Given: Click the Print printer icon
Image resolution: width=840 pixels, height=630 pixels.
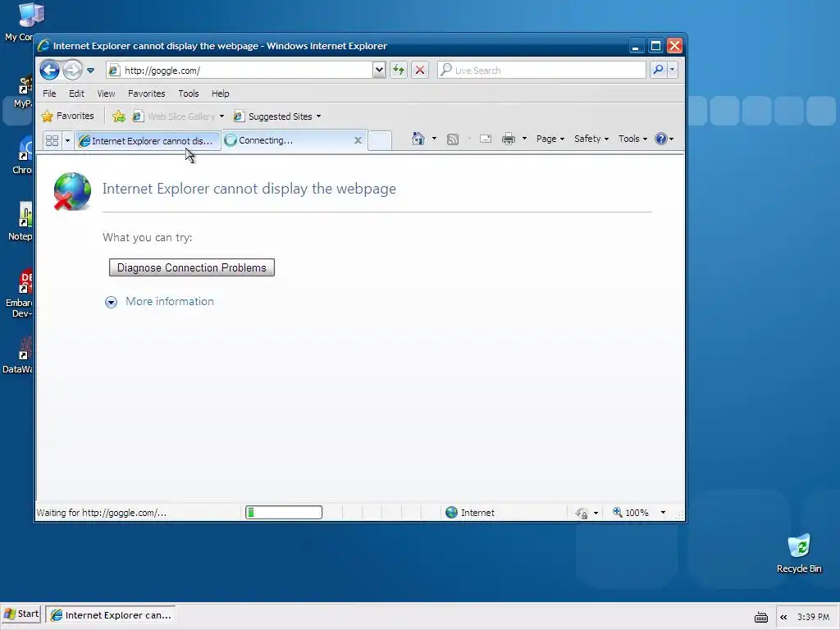Looking at the screenshot, I should click(509, 139).
